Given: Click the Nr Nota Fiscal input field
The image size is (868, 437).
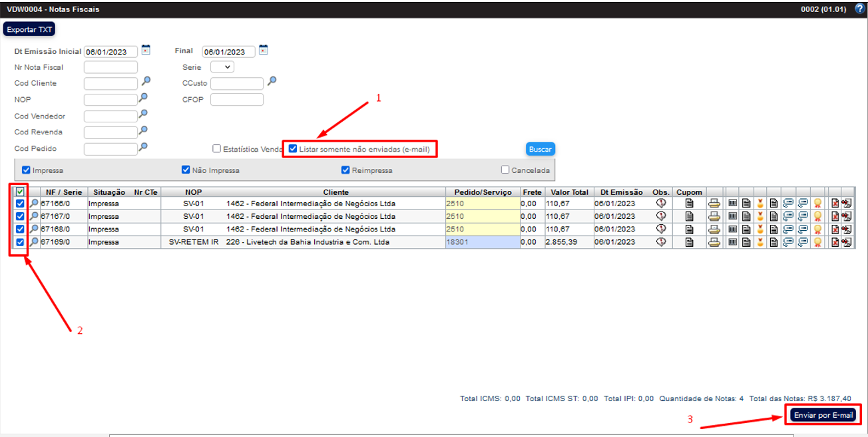Looking at the screenshot, I should coord(110,67).
